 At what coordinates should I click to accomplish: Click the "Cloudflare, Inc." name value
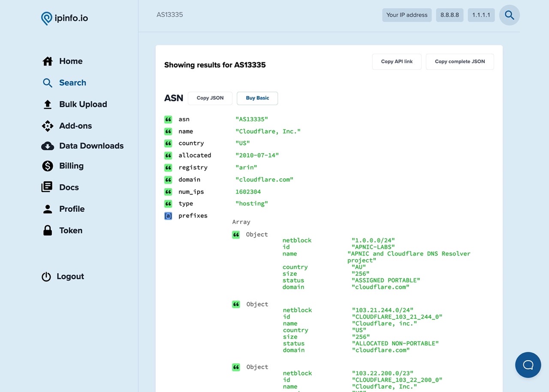(268, 131)
